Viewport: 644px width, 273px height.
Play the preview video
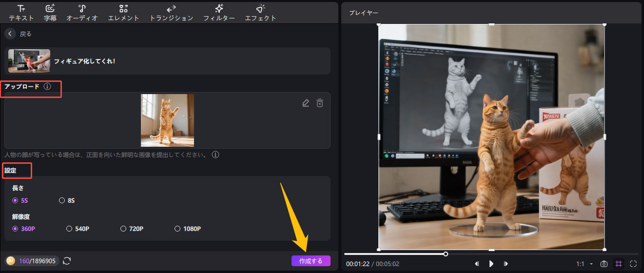click(491, 264)
